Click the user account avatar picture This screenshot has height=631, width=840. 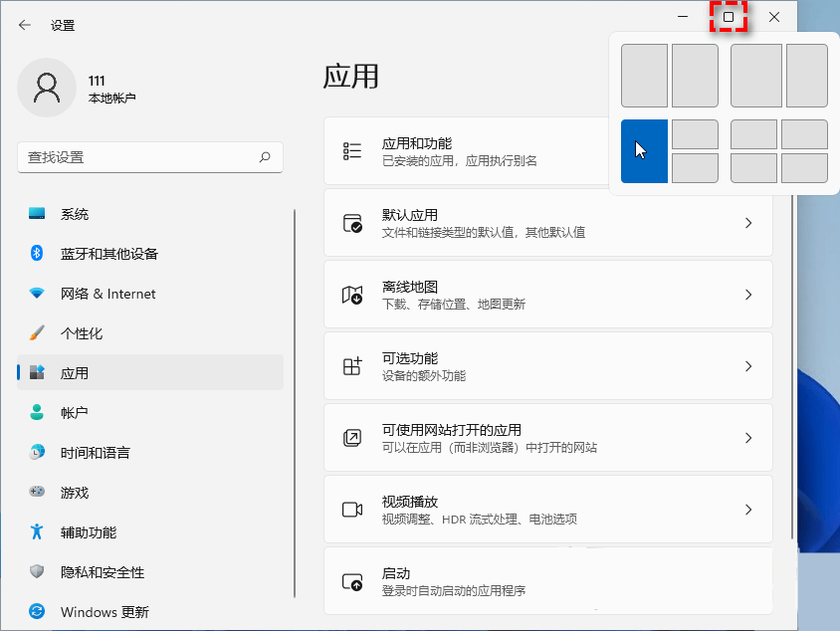click(47, 88)
